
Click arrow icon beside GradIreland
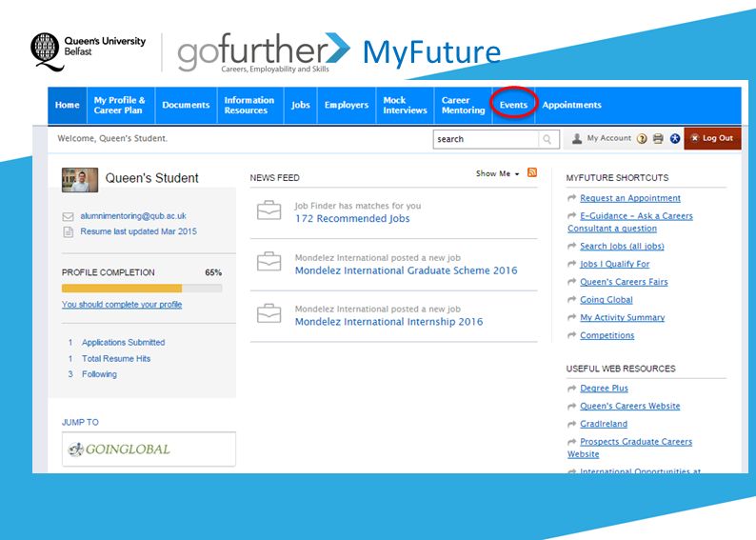572,424
